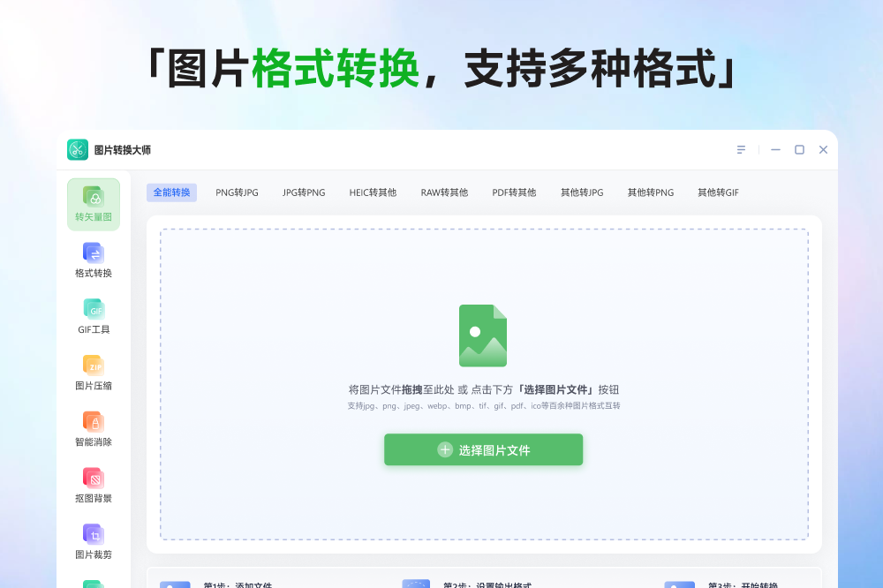Select the 格式转换 sidebar icon
The image size is (883, 588).
94,253
